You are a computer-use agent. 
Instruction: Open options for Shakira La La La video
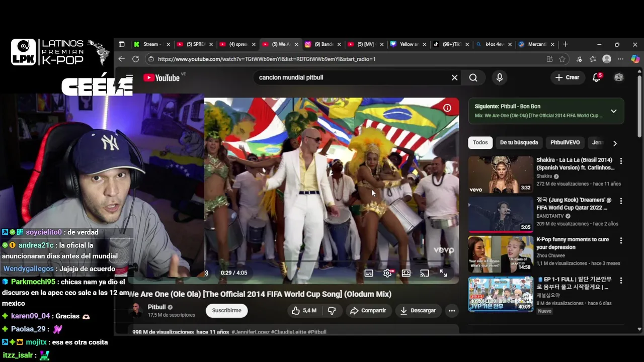point(621,161)
